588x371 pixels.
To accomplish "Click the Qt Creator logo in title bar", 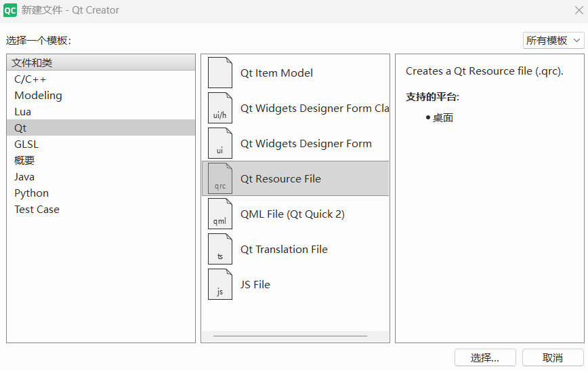I will click(x=9, y=10).
